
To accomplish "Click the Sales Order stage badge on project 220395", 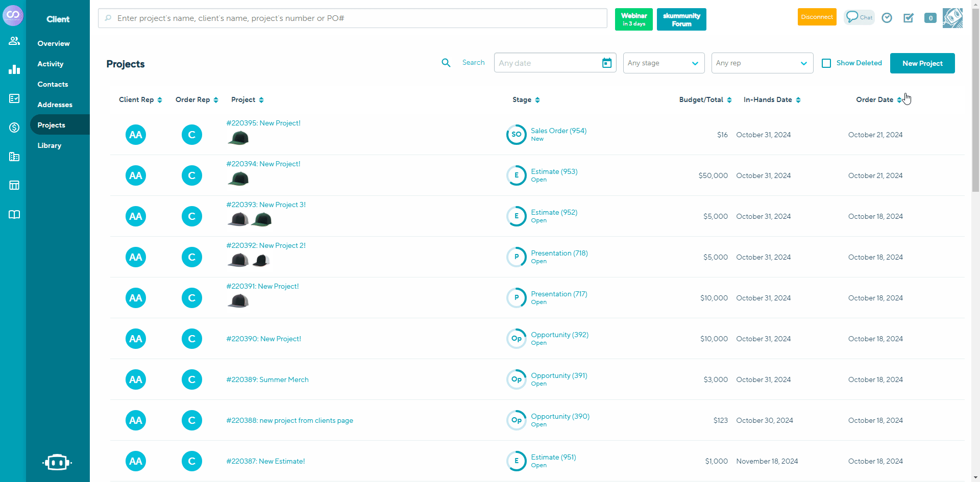I will click(517, 134).
